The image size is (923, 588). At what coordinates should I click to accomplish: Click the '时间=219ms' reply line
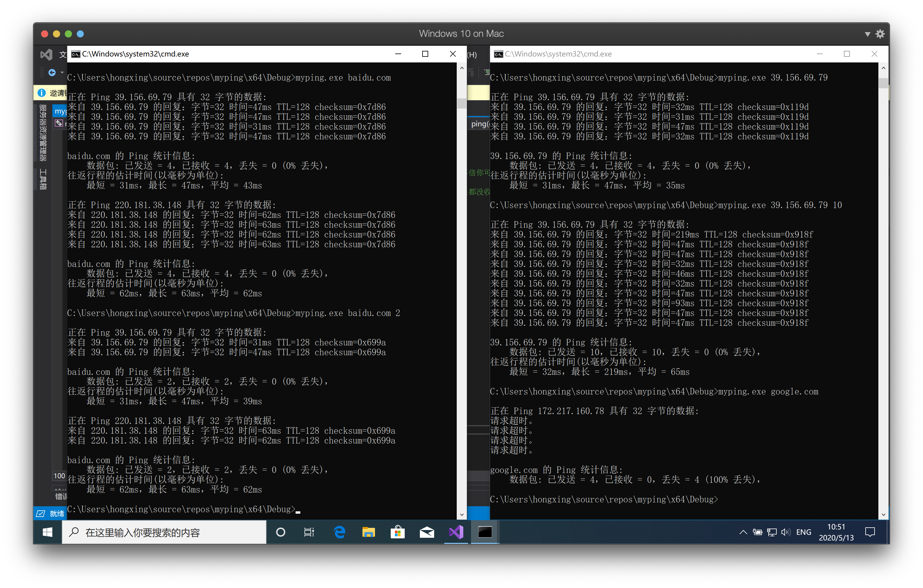point(652,235)
